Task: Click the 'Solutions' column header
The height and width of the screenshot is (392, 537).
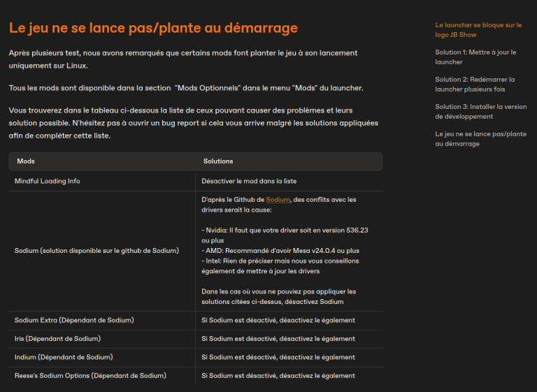Action: tap(218, 161)
